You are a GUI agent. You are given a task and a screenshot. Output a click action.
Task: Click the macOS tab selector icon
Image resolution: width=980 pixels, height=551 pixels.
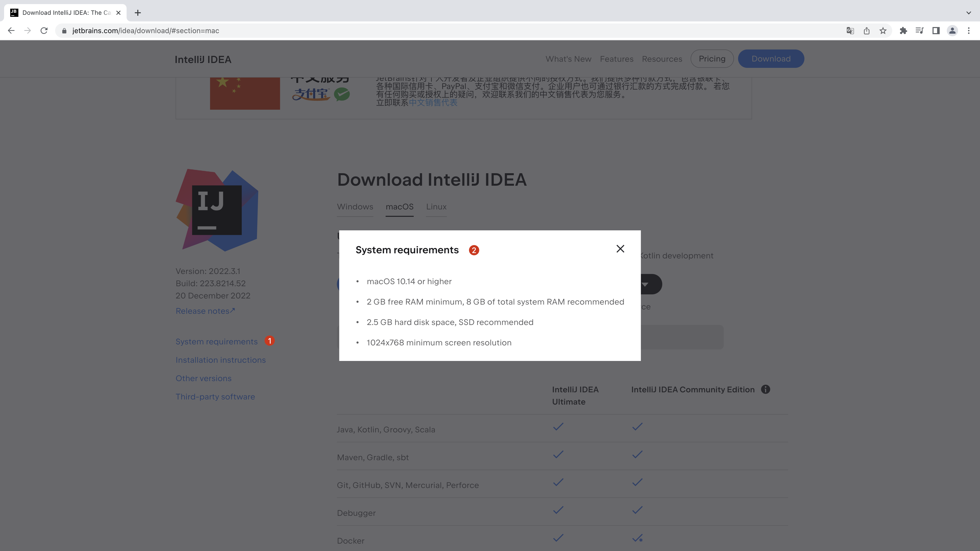point(399,207)
